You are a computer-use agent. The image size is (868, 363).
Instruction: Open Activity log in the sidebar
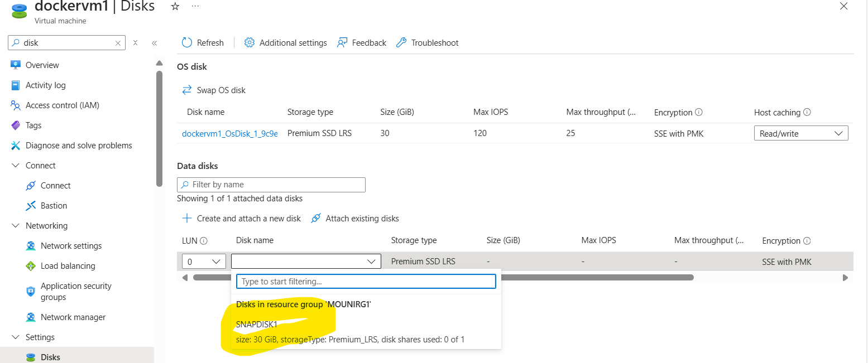click(x=45, y=85)
